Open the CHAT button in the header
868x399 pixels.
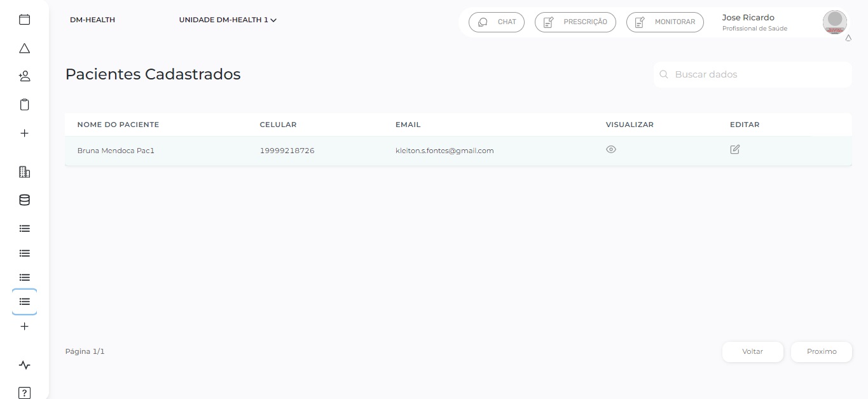tap(497, 22)
